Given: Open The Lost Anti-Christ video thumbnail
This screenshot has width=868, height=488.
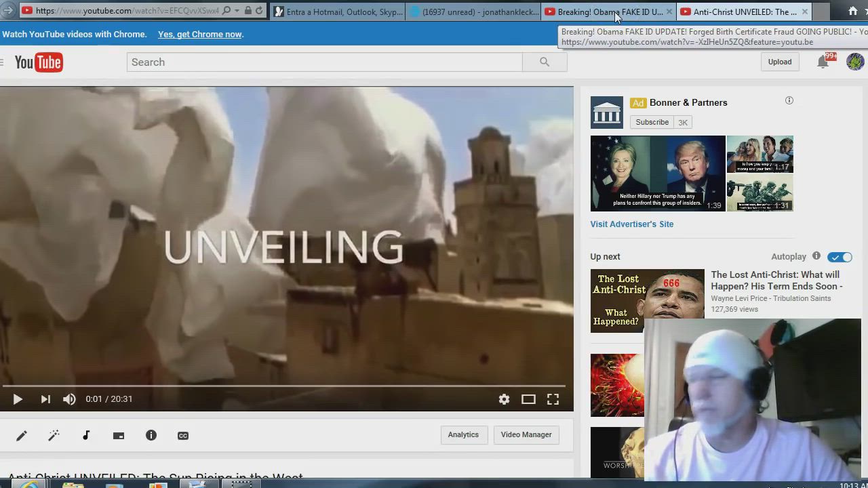Looking at the screenshot, I should pos(647,300).
